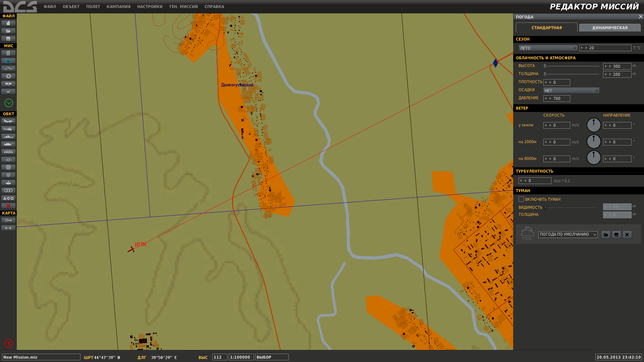Enable the Включить туман checkbox
644x362 pixels.
[x=521, y=199]
